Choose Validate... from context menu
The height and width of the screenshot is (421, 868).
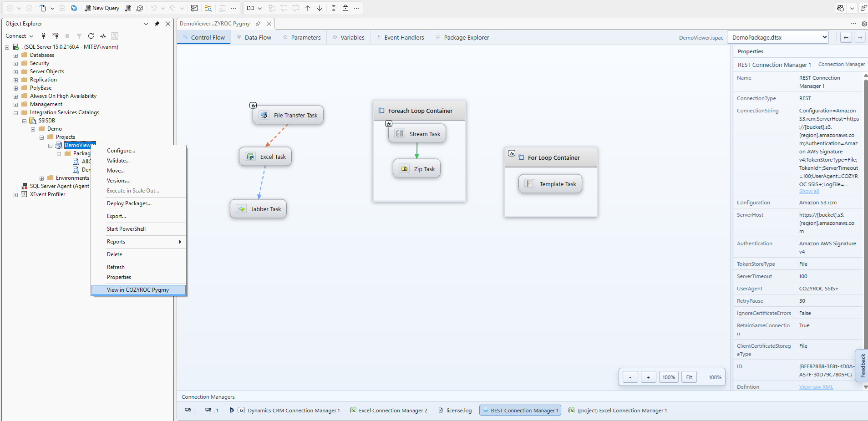click(138, 161)
